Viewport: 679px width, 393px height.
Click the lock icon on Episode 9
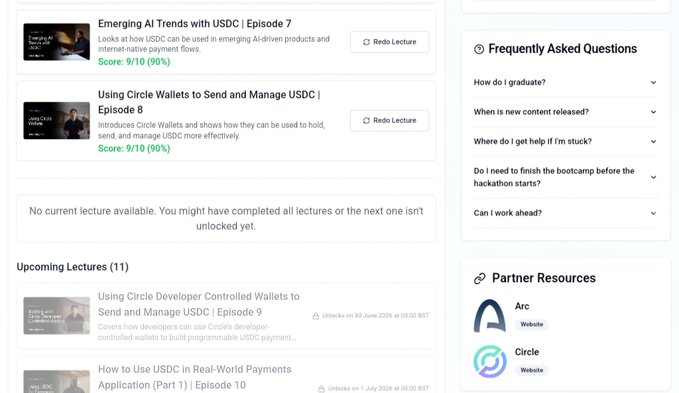click(316, 316)
